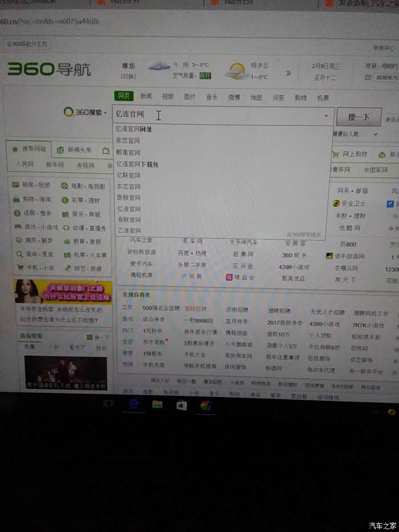Open the 动漫·直播秀 headphone icon
This screenshot has height=532, width=399.
(x=66, y=228)
